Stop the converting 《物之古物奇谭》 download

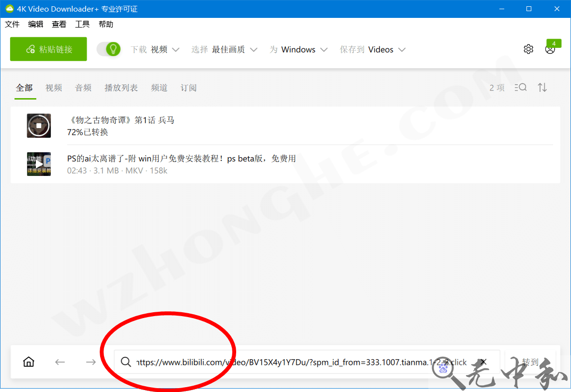(x=39, y=125)
